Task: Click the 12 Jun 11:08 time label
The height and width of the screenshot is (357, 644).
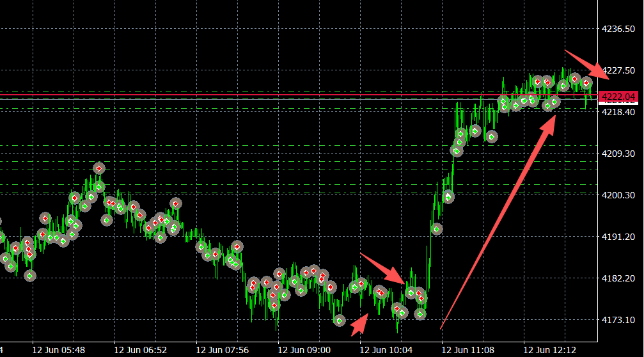Action: pos(467,351)
